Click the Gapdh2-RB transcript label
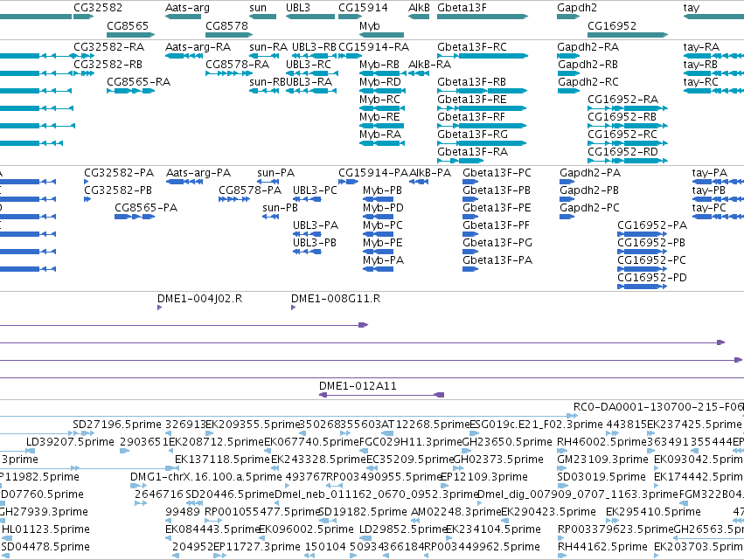Screen dimensions: 744x560 [x=588, y=64]
